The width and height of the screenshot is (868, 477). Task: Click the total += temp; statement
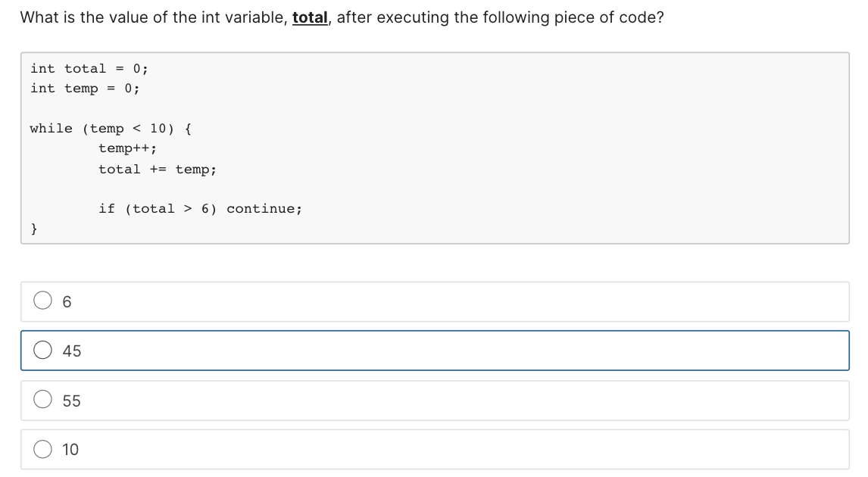click(x=157, y=169)
